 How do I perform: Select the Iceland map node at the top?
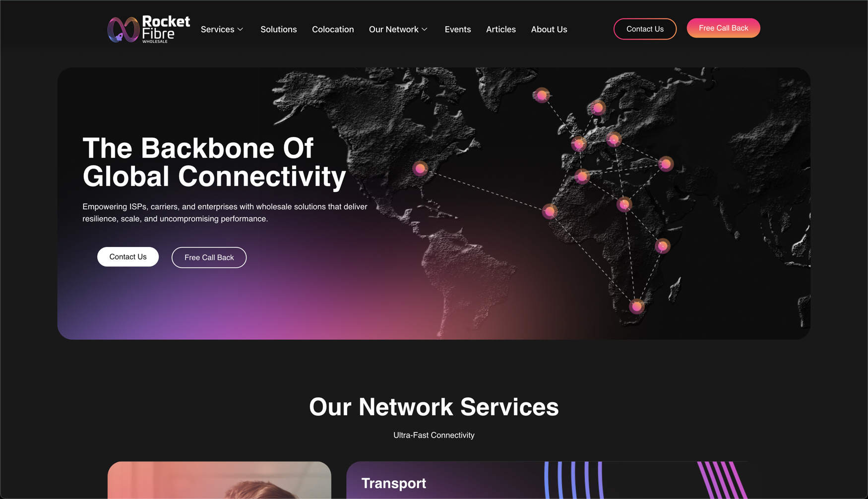click(x=542, y=95)
